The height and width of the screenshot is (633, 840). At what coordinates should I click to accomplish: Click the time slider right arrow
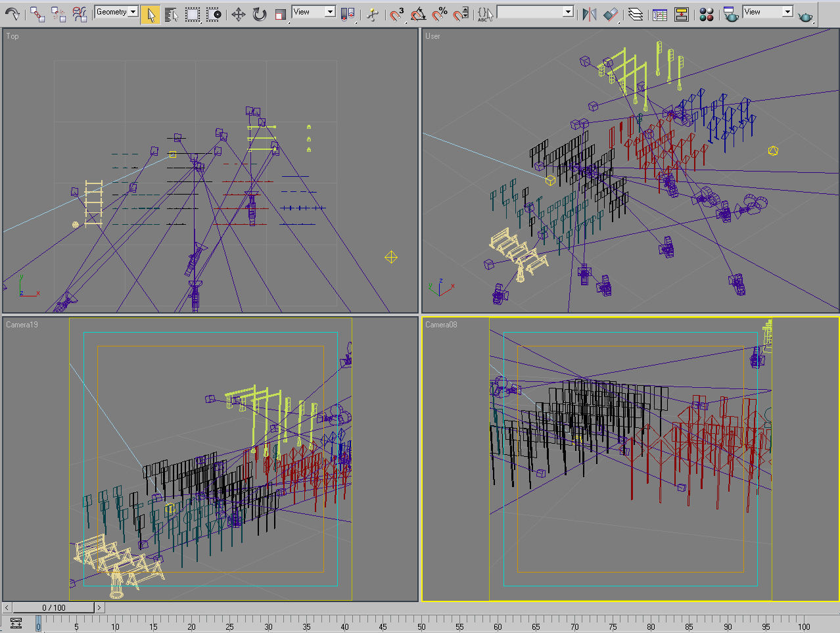tap(99, 607)
